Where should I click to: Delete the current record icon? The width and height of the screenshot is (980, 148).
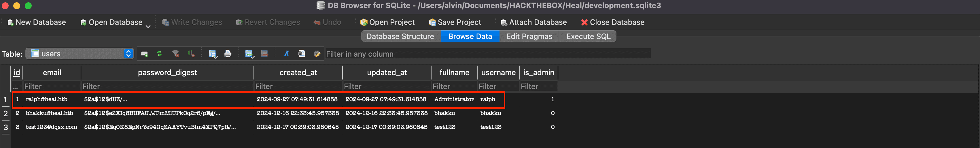click(x=264, y=54)
